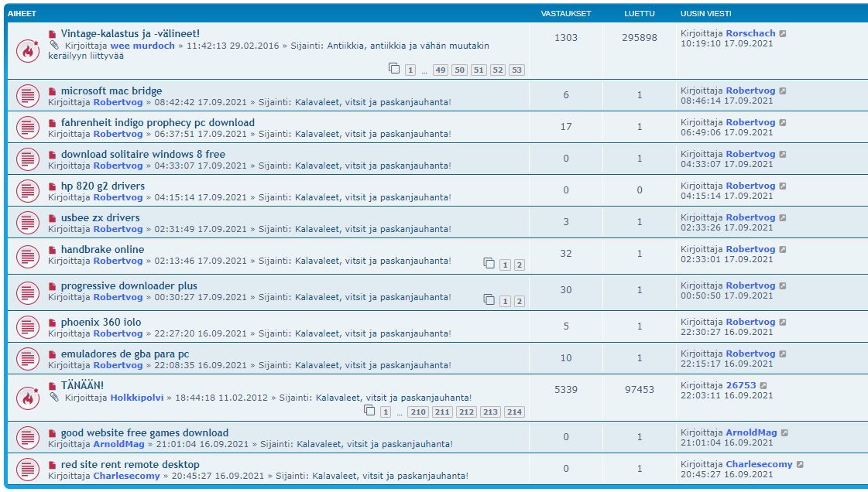Screen dimensions: 868x492
Task: Click latest post icon next to ArnoldMag
Action: (784, 433)
